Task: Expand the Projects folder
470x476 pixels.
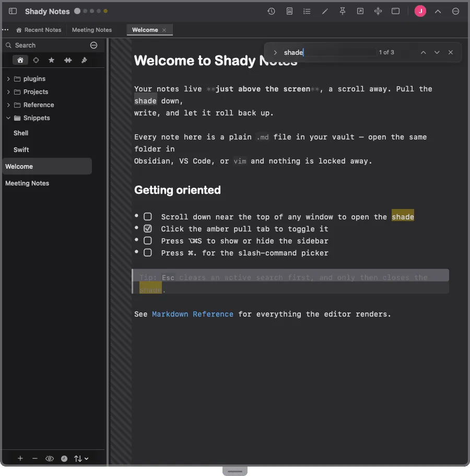Action: pyautogui.click(x=8, y=92)
